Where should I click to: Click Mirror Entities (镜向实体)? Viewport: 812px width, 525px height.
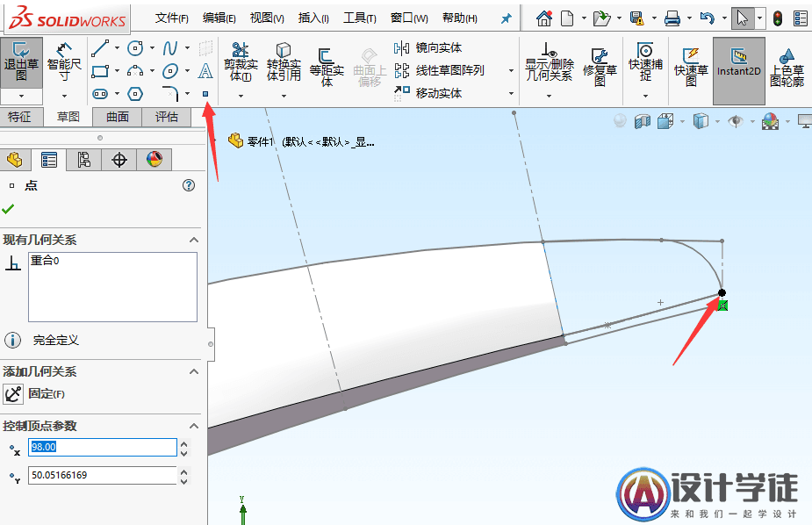click(428, 48)
